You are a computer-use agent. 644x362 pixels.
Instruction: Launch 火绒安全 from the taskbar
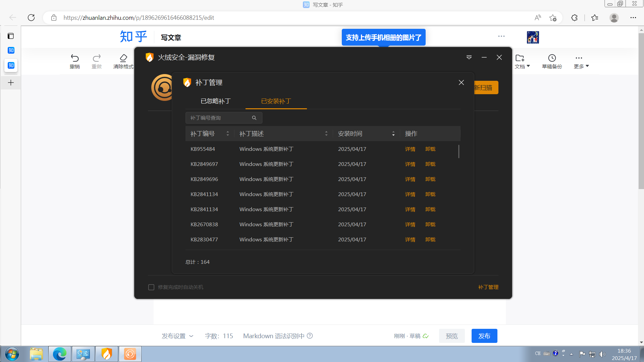(106, 354)
